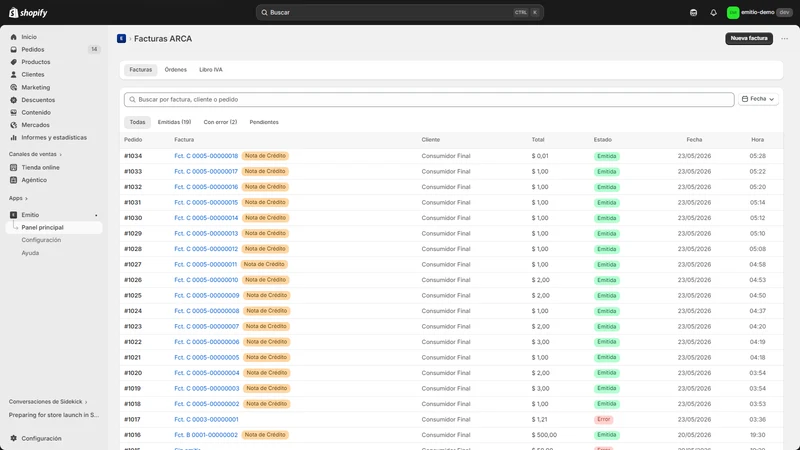
Task: Click the Total column header
Action: click(538, 139)
